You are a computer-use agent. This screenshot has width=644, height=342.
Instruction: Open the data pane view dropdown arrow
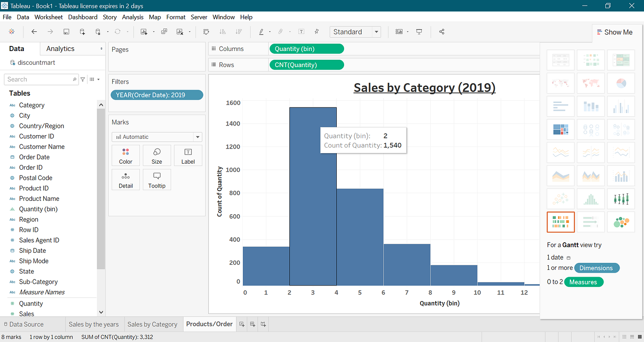point(94,80)
